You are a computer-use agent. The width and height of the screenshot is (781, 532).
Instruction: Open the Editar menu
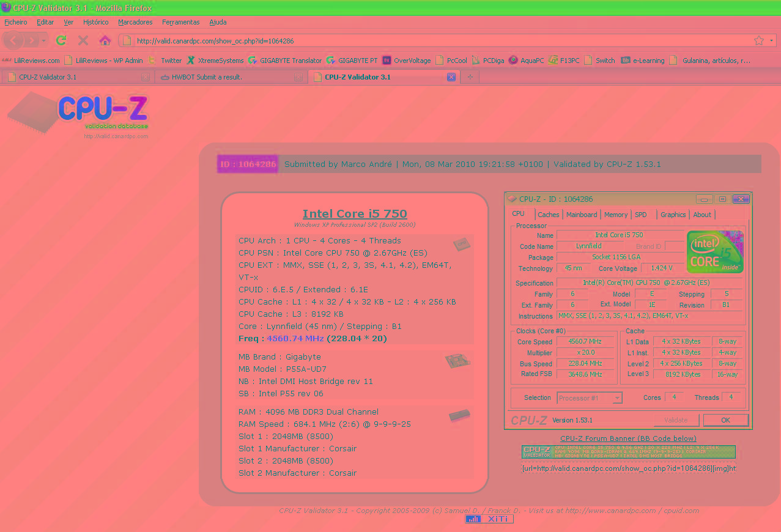(x=45, y=22)
